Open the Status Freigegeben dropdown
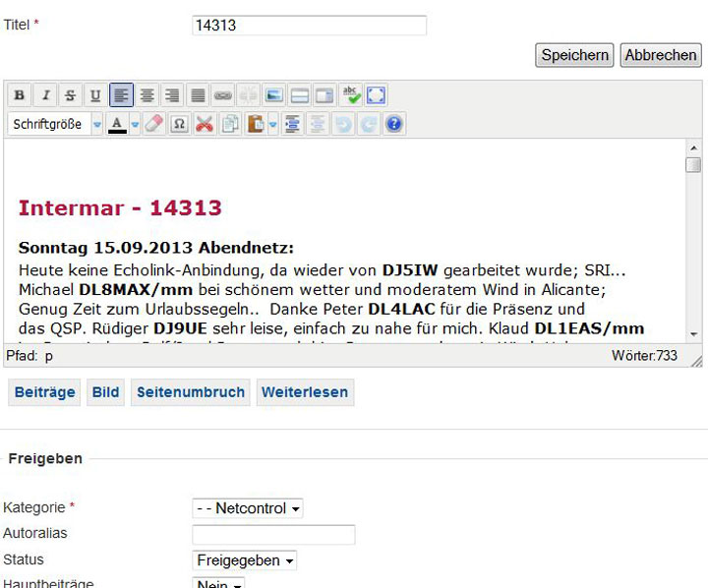Screen dimensions: 708x588 [x=244, y=560]
